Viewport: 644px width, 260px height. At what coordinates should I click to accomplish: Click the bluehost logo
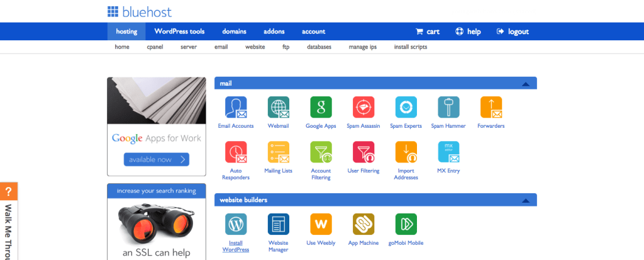point(140,12)
